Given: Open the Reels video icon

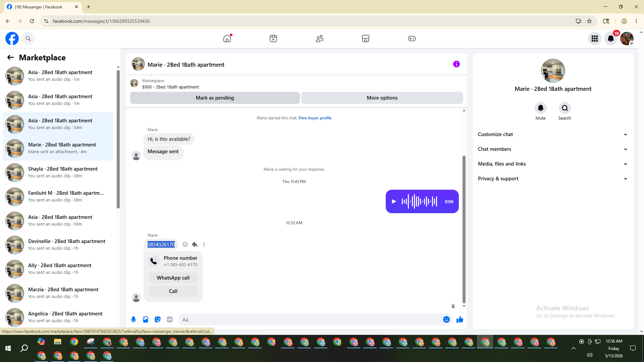Looking at the screenshot, I should pyautogui.click(x=273, y=39).
